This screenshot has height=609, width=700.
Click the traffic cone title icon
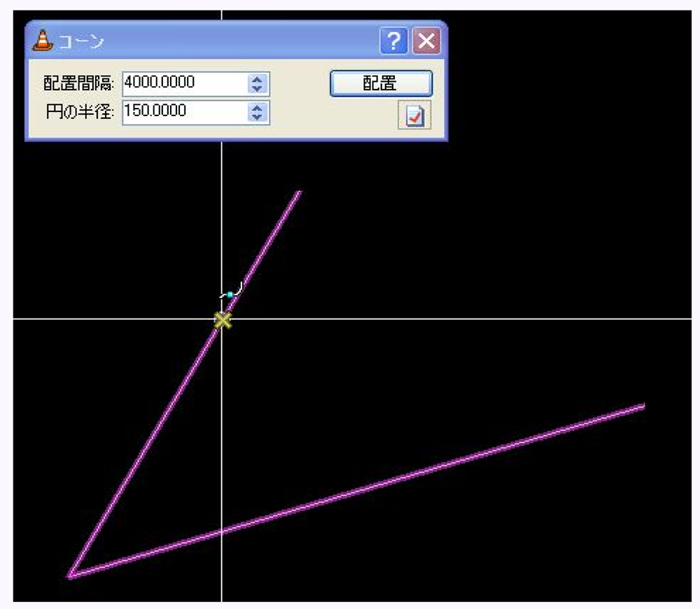(x=43, y=41)
